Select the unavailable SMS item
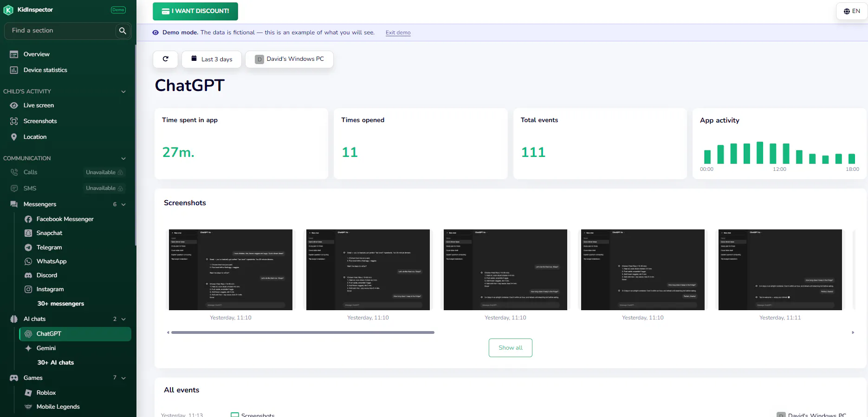This screenshot has height=417, width=868. [x=68, y=188]
